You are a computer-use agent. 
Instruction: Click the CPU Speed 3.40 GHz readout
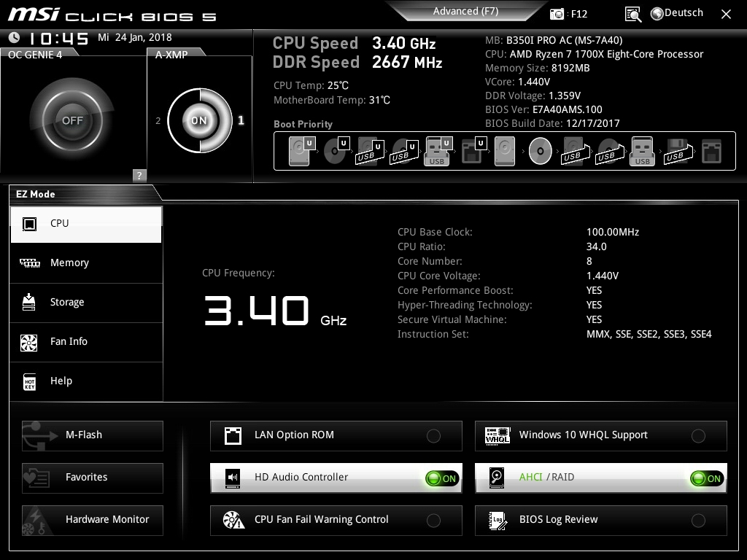click(x=355, y=43)
